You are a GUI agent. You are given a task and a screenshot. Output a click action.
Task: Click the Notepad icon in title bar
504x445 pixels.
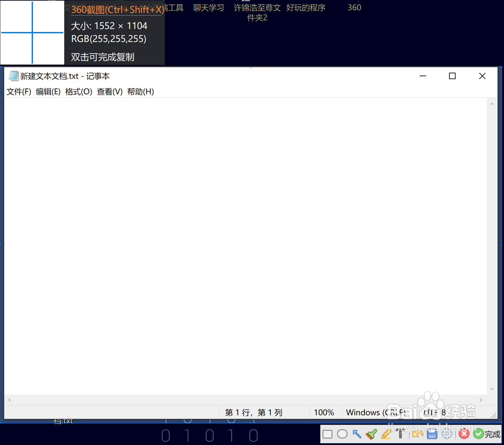pos(14,76)
